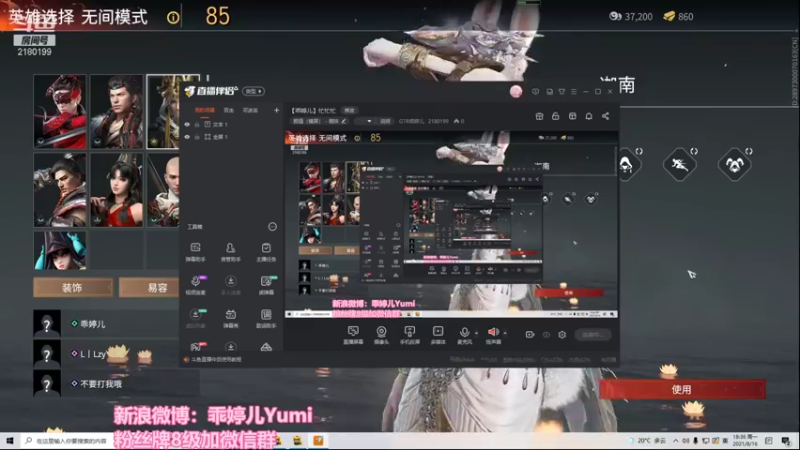This screenshot has width=800, height=450.
Task: Open the 主播任务 streamer tasks tool
Action: 266,252
